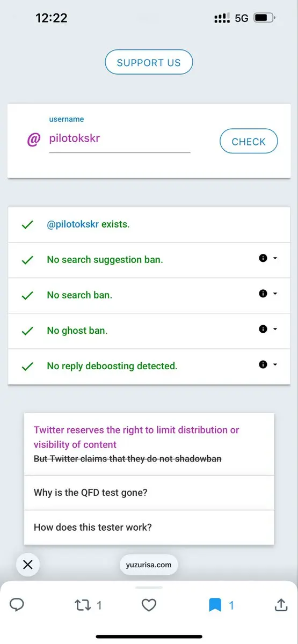Tap the SUPPORT US button
298x644 pixels.
coord(149,62)
